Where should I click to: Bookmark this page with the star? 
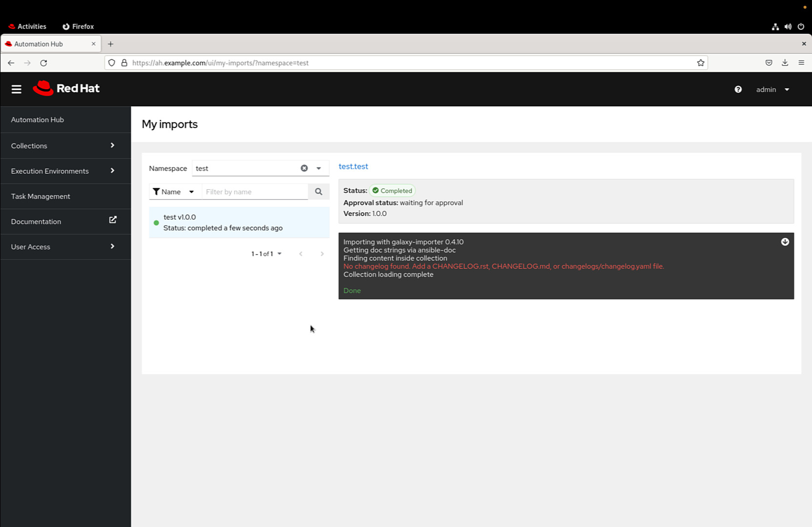tap(701, 63)
